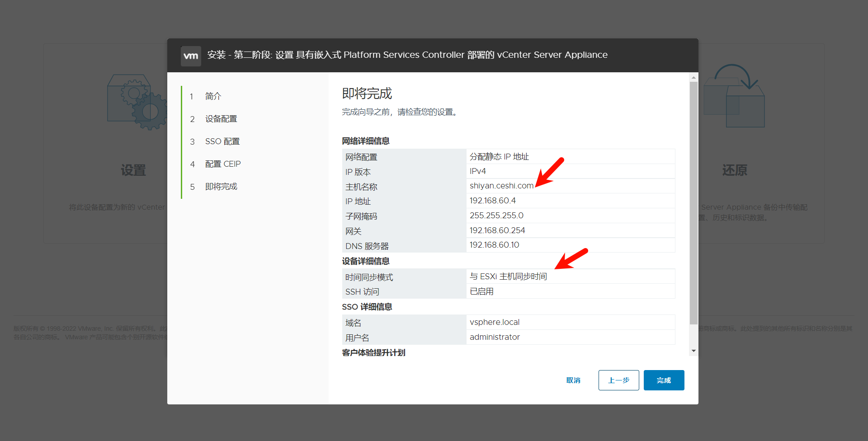
Task: Click the IP 版本 row label
Action: point(358,172)
